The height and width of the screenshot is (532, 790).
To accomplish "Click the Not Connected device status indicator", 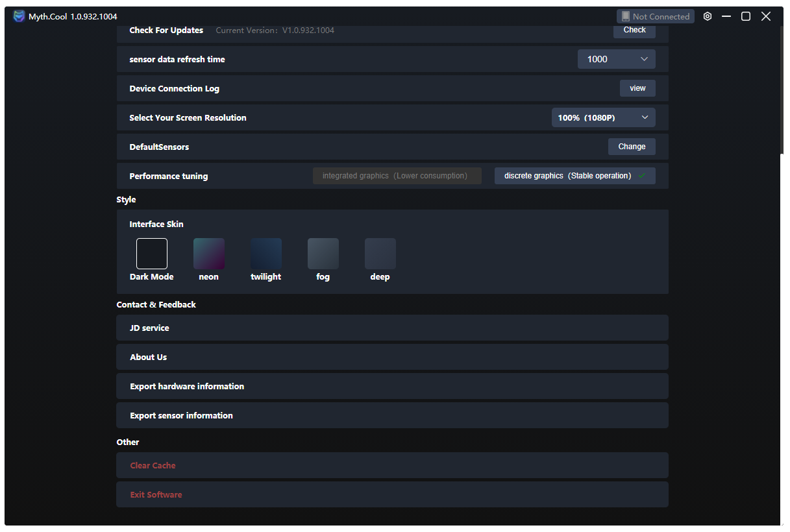I will (x=655, y=16).
